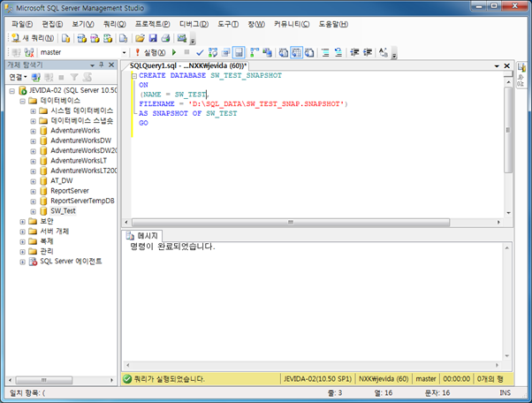Select ReportServer database
532x403 pixels.
(x=70, y=191)
